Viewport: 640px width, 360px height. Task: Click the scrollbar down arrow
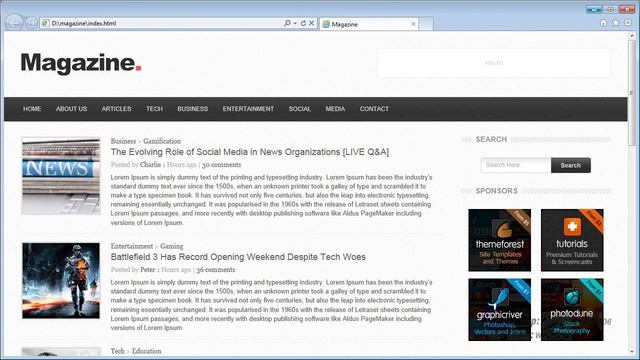point(631,352)
